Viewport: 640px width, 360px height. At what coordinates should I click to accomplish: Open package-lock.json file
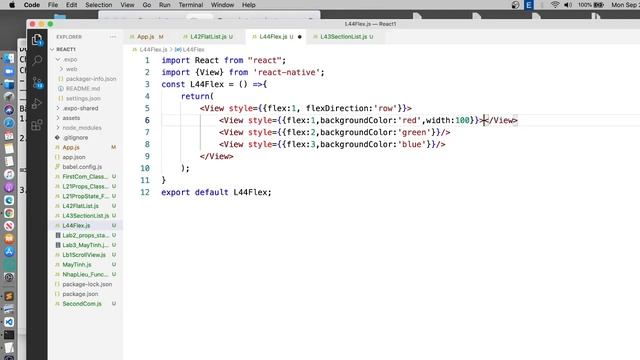tap(87, 284)
